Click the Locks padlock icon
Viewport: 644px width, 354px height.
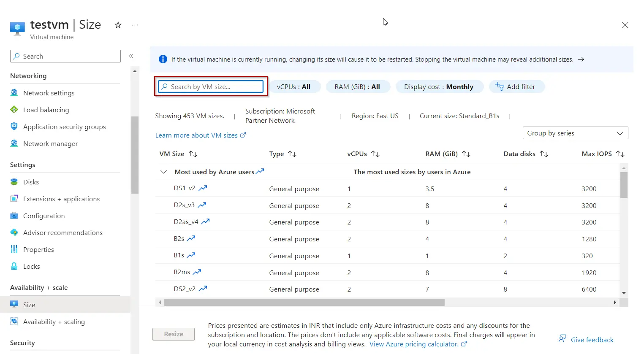point(14,266)
